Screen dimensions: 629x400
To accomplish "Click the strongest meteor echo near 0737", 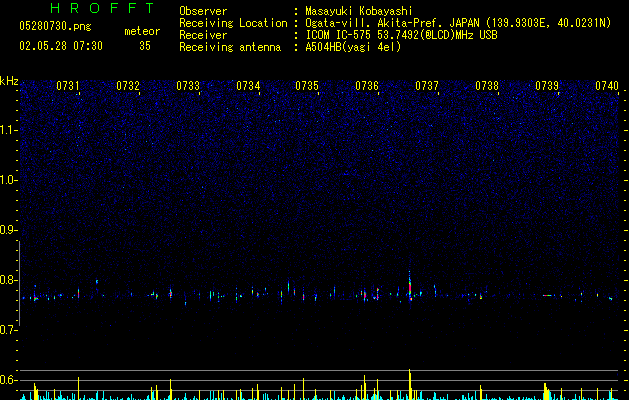I will (410, 288).
